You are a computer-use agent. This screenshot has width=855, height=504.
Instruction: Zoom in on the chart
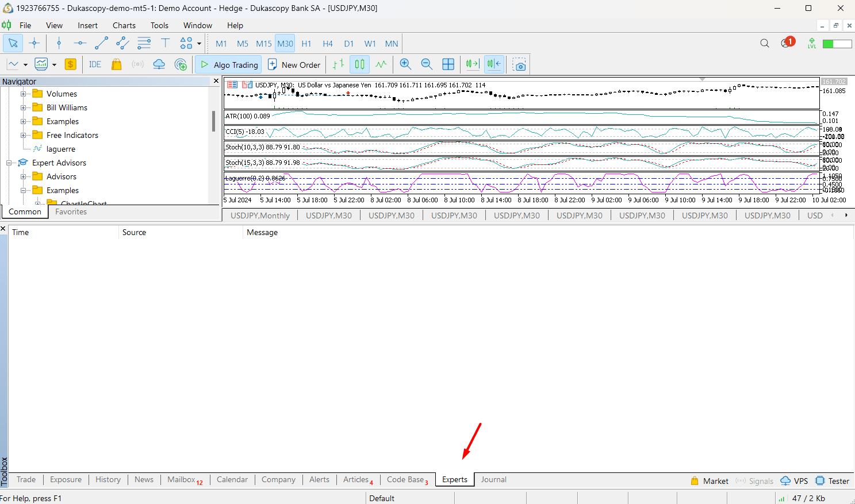[405, 64]
